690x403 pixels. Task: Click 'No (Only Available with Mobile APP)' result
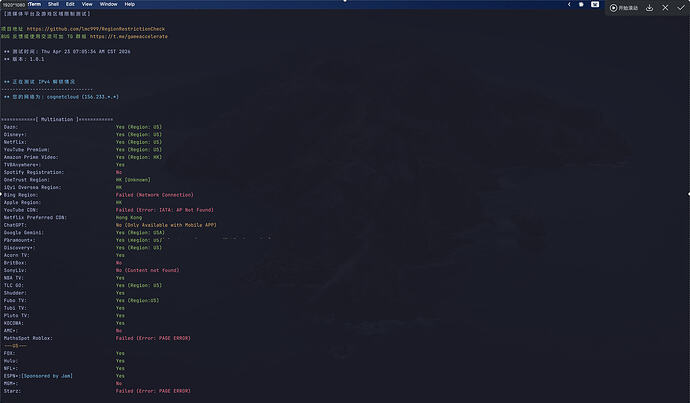pos(166,225)
